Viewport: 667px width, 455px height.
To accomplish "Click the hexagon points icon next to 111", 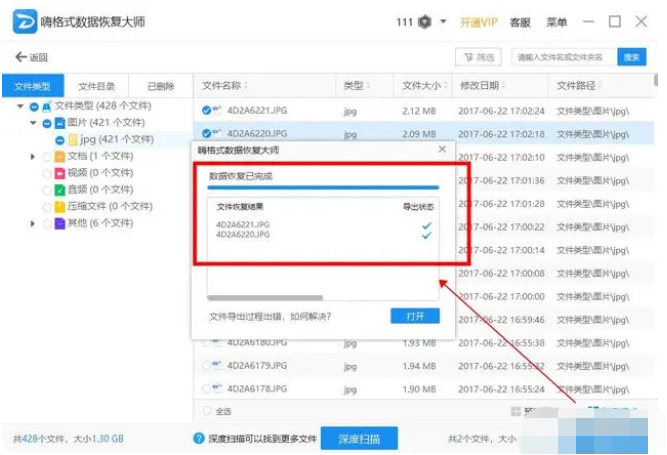I will 425,22.
